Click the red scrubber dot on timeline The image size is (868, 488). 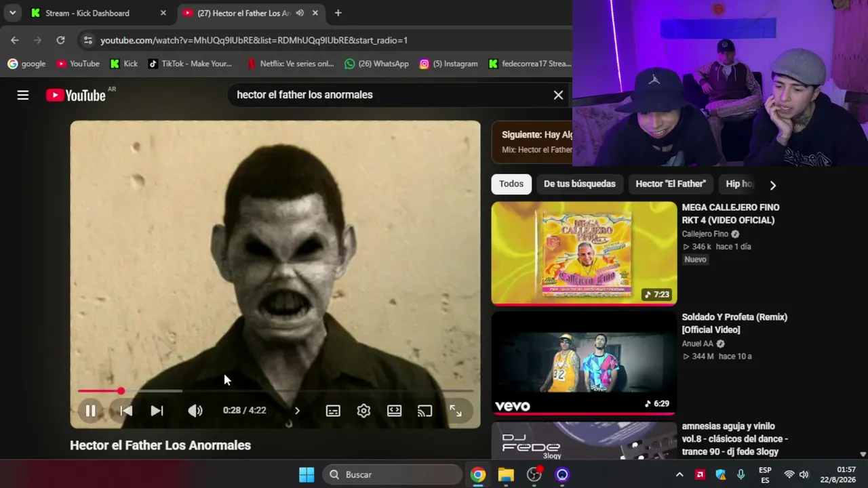coord(121,391)
